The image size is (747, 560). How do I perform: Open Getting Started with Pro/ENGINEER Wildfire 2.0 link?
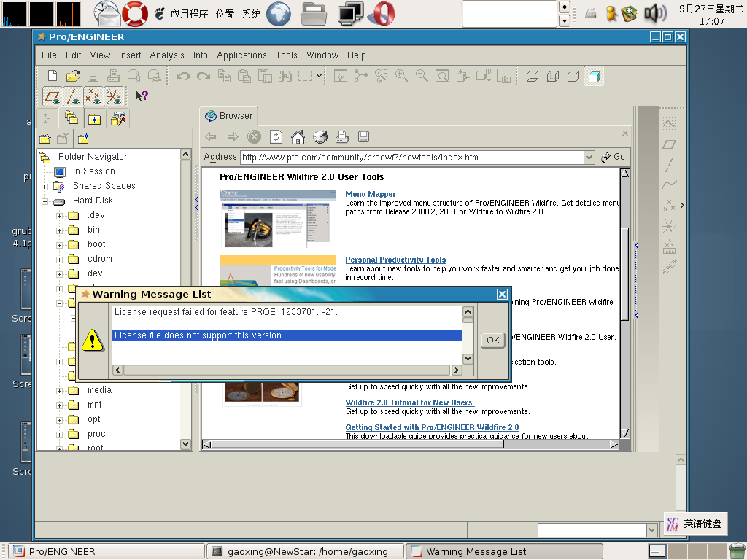tap(432, 427)
